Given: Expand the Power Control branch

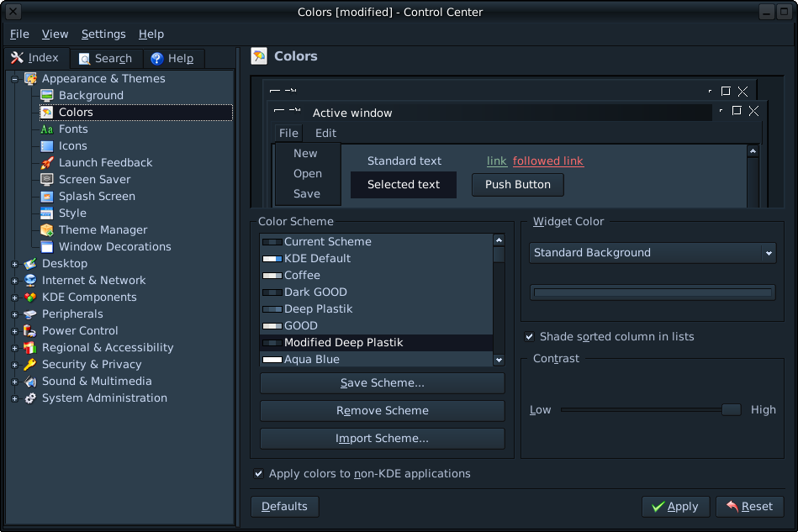Looking at the screenshot, I should tap(14, 331).
